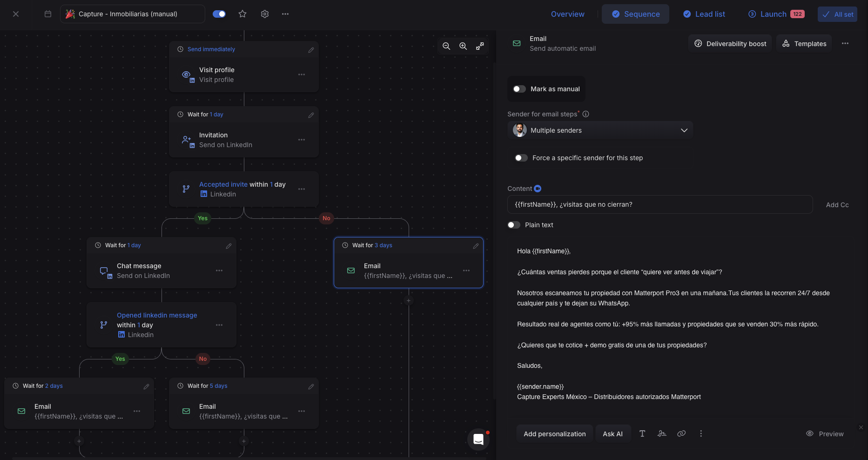Edit the Send immediately delay

(x=311, y=50)
